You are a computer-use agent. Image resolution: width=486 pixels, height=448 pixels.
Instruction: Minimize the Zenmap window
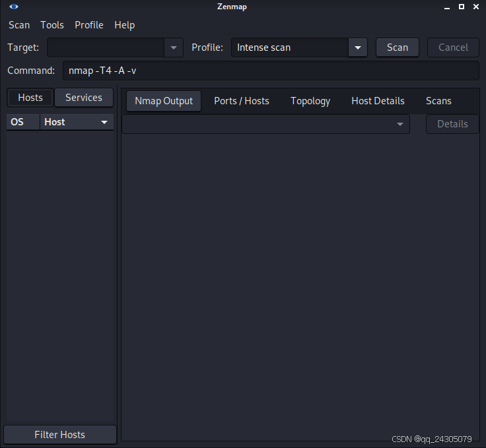447,7
